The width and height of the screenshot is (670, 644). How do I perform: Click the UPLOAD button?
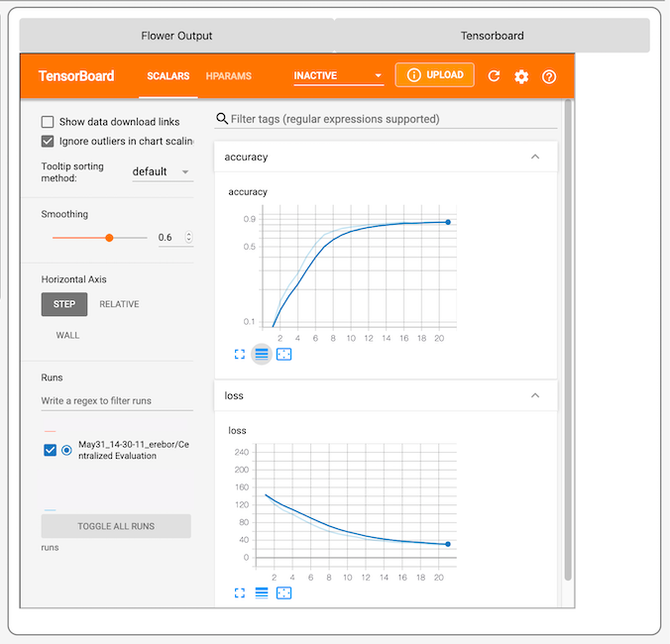434,74
